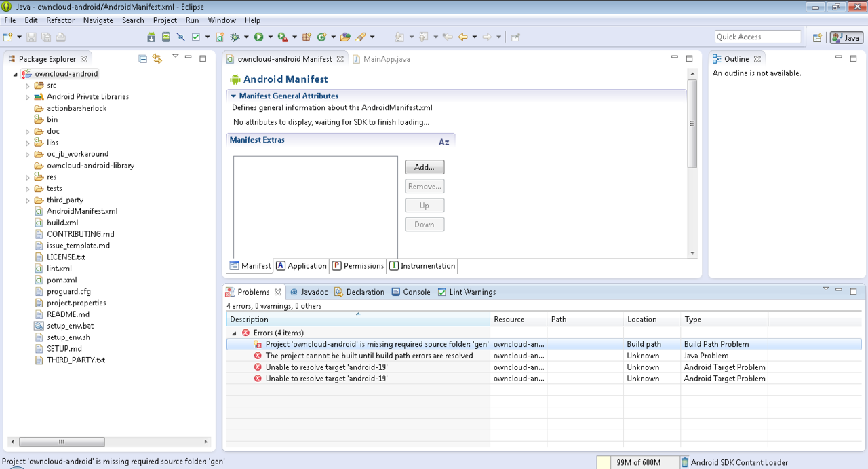Viewport: 868px width, 469px height.
Task: Expand the res folder
Action: (x=28, y=177)
